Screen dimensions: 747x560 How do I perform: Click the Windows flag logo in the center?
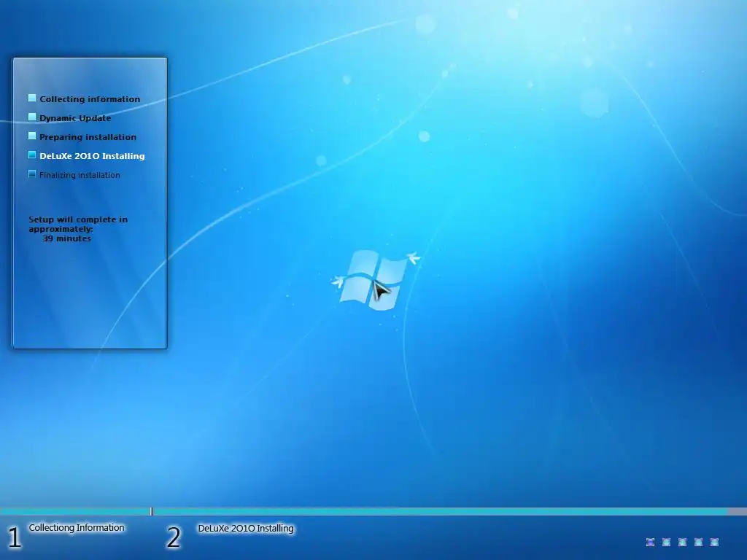pos(373,280)
